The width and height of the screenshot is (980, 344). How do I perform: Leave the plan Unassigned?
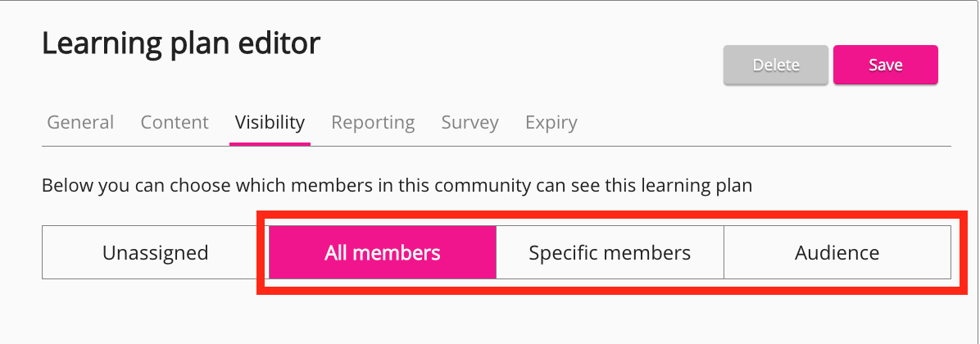[155, 253]
